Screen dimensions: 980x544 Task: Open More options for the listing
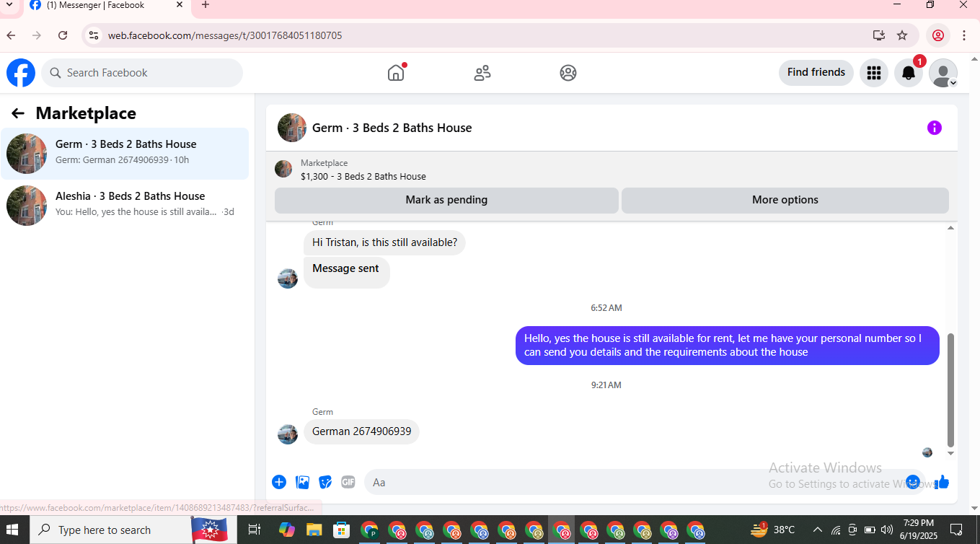point(785,200)
